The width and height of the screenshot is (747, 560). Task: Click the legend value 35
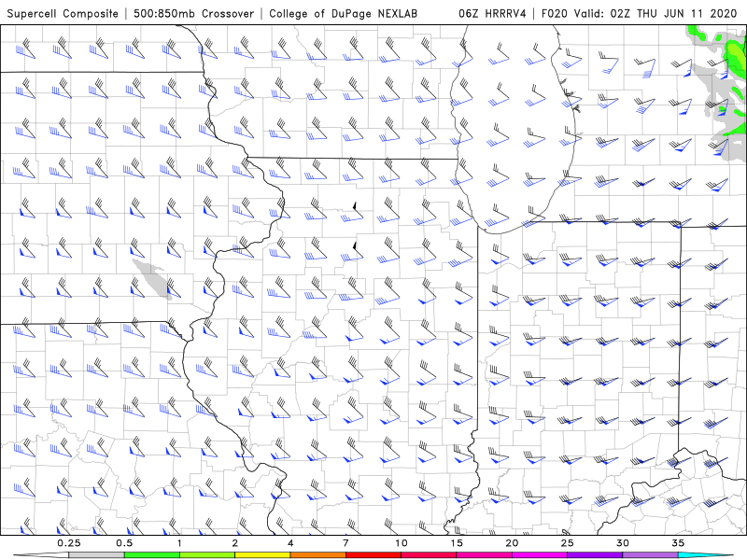(x=678, y=543)
